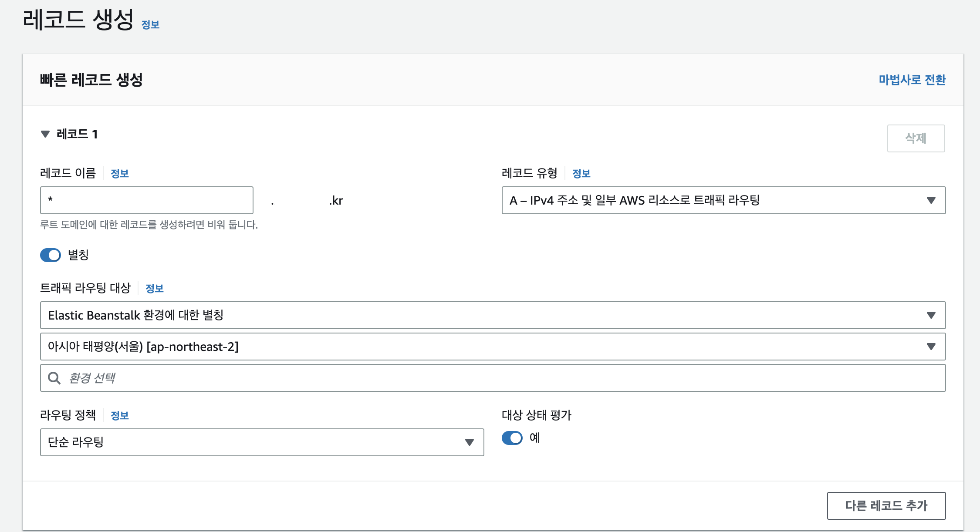Toggle the 별칭 alias switch off
Screen dimensions: 980x532
coord(51,255)
